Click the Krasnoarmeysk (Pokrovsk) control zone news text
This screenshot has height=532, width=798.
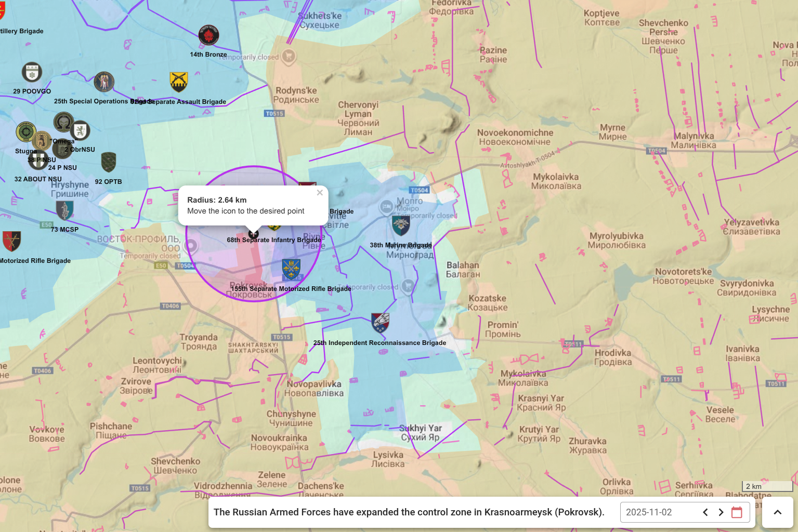click(409, 512)
